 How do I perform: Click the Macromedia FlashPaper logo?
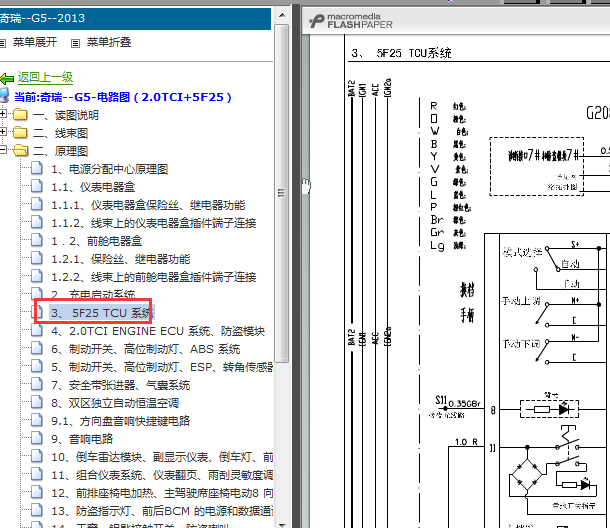(x=351, y=21)
